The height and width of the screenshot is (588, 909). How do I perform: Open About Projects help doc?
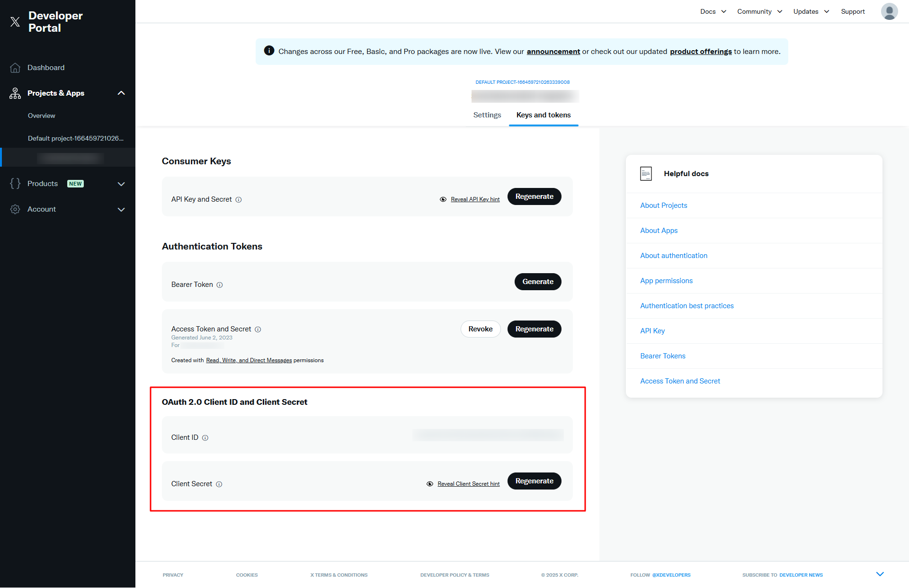(x=663, y=205)
